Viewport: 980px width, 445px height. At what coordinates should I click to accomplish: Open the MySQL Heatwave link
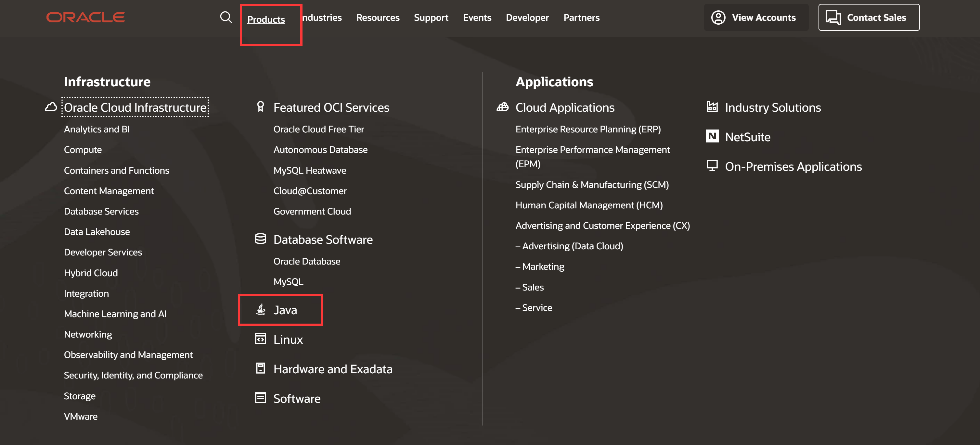[x=309, y=170]
